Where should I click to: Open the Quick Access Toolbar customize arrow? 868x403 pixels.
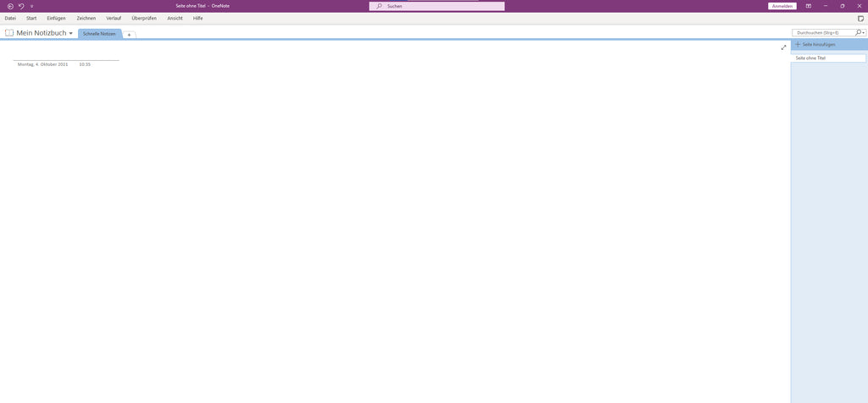(x=32, y=6)
